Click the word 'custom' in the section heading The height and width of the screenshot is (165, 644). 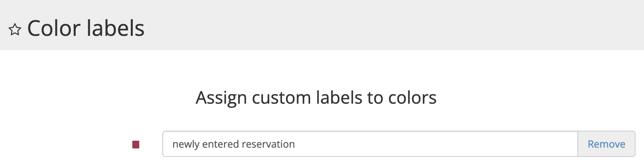click(x=281, y=98)
